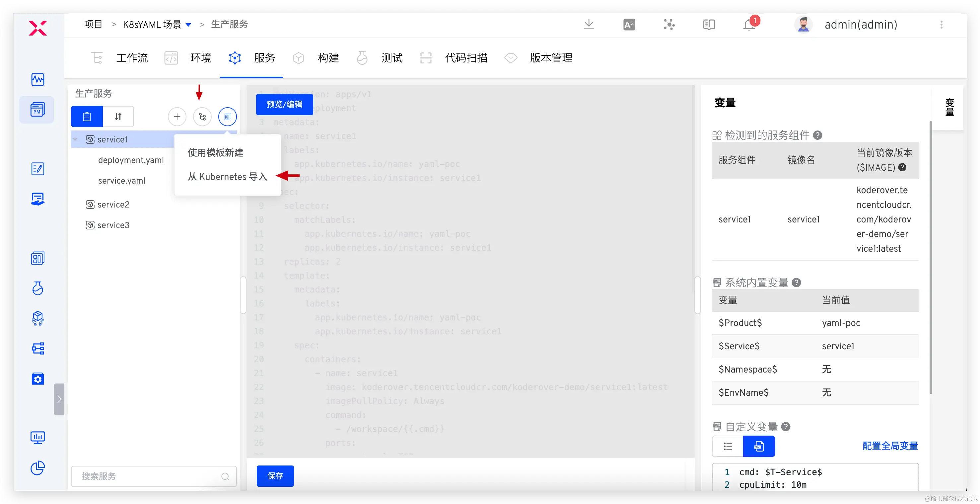Open the 配置全局变量 link
980x504 pixels.
890,446
